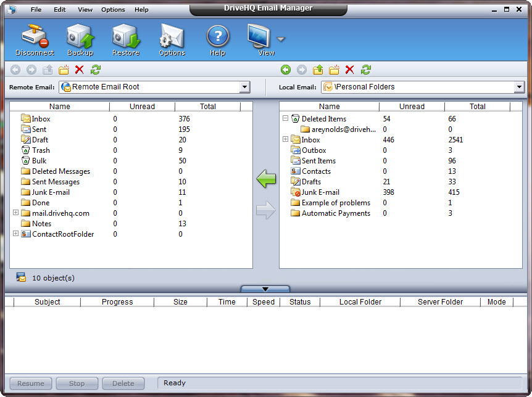Viewport: 532px width, 397px height.
Task: Collapse the transfer queue panel handle
Action: (265, 289)
